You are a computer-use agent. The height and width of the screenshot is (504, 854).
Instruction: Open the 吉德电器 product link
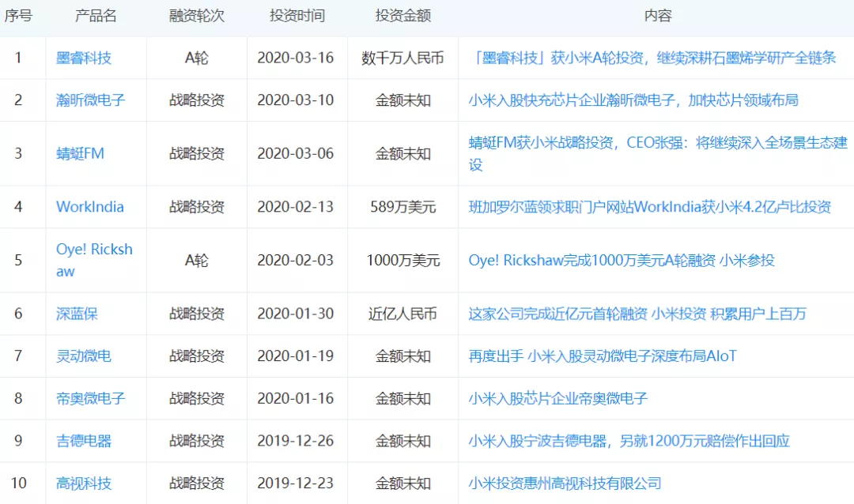(x=83, y=441)
